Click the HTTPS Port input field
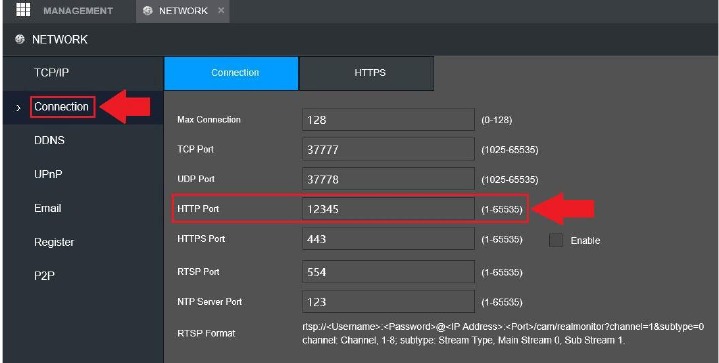Image resolution: width=719 pixels, height=363 pixels. tap(388, 239)
